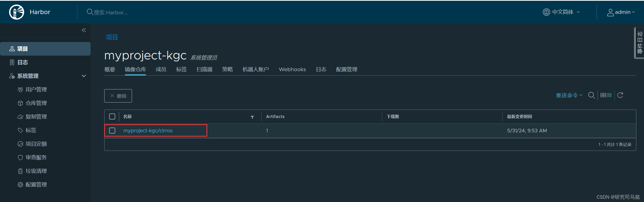Sort by the 名称 column header
644x202 pixels.
coord(128,116)
